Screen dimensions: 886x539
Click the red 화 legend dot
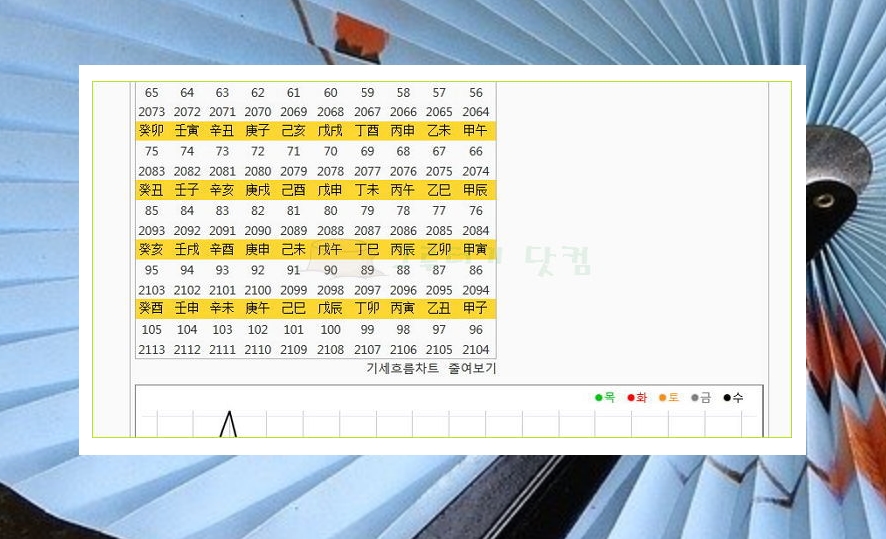pyautogui.click(x=631, y=398)
